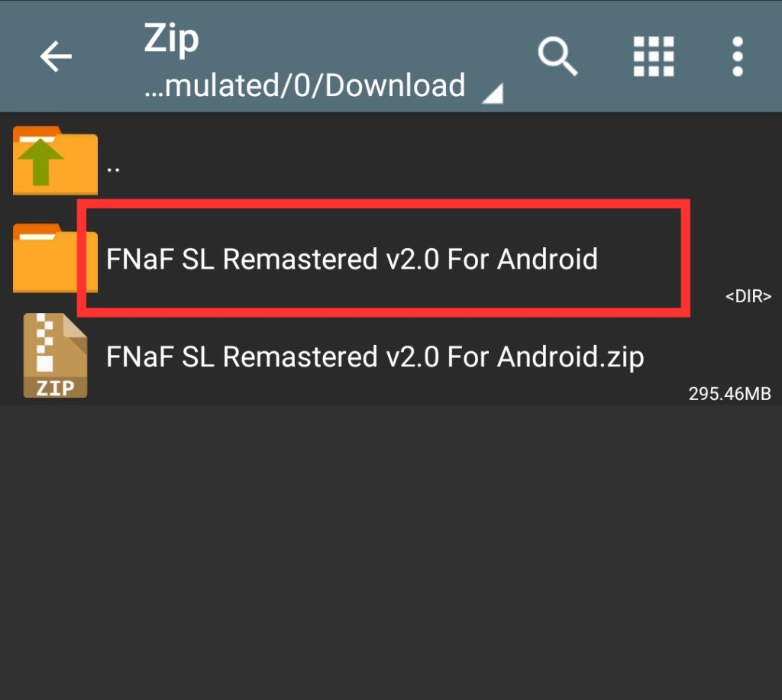Select FNaF SL Remastered v2.0 For Android.zip file name
Image resolution: width=782 pixels, height=700 pixels.
coord(375,356)
